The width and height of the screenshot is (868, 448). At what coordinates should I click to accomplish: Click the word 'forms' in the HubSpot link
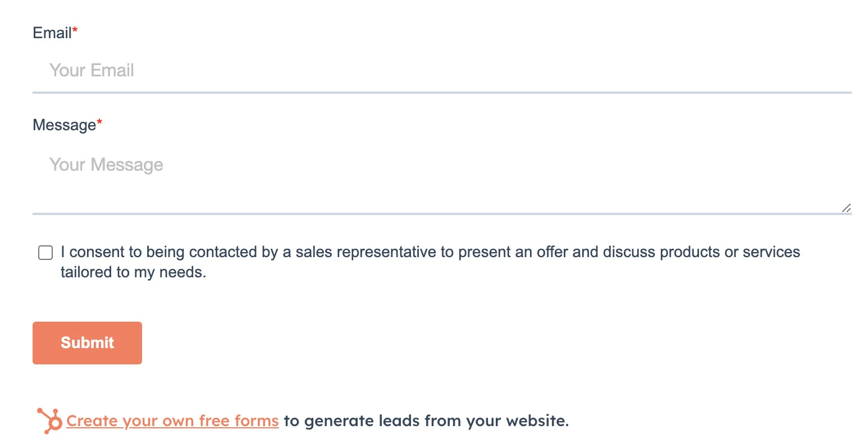[x=257, y=420]
